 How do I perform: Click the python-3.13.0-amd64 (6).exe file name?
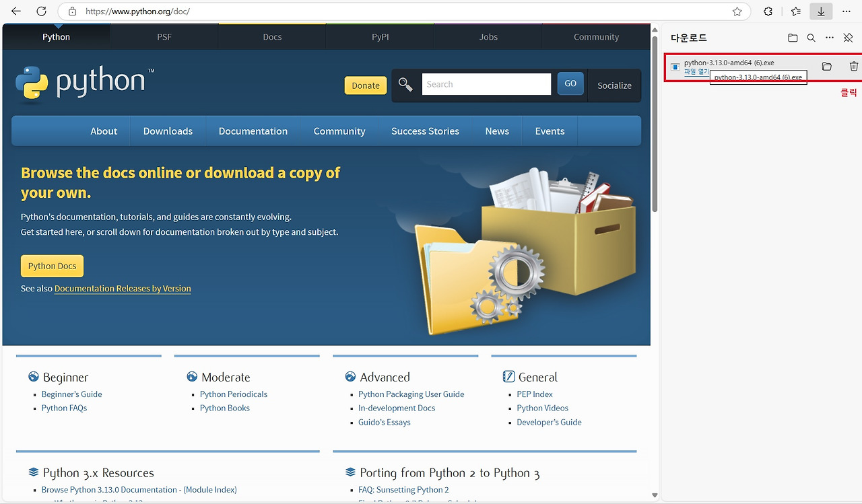point(729,63)
